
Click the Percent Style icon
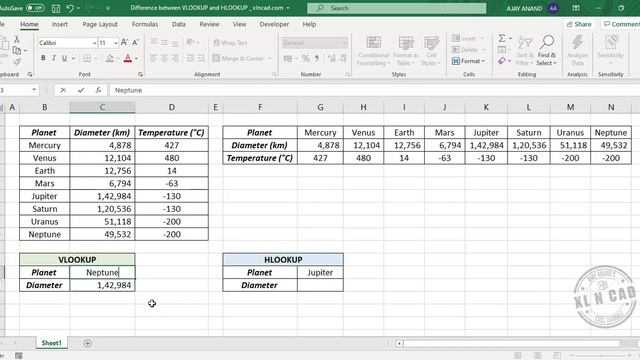click(305, 59)
